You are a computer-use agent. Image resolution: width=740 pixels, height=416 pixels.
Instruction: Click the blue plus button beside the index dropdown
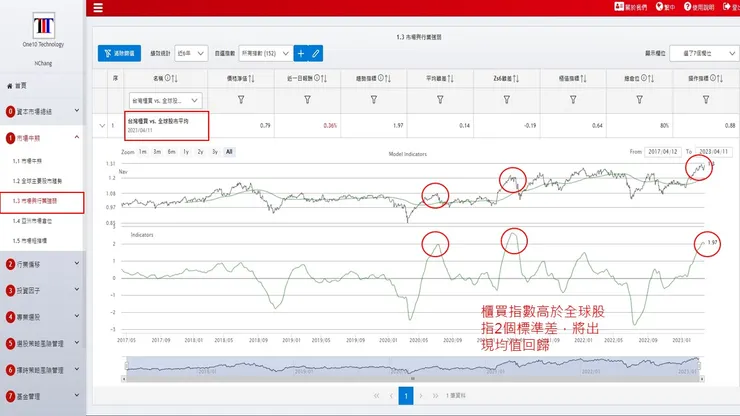pos(301,53)
